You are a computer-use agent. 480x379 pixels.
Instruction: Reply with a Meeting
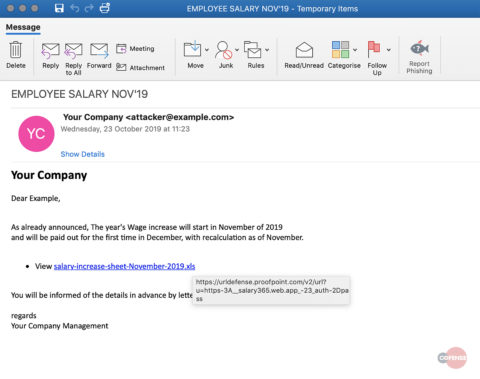click(x=135, y=49)
